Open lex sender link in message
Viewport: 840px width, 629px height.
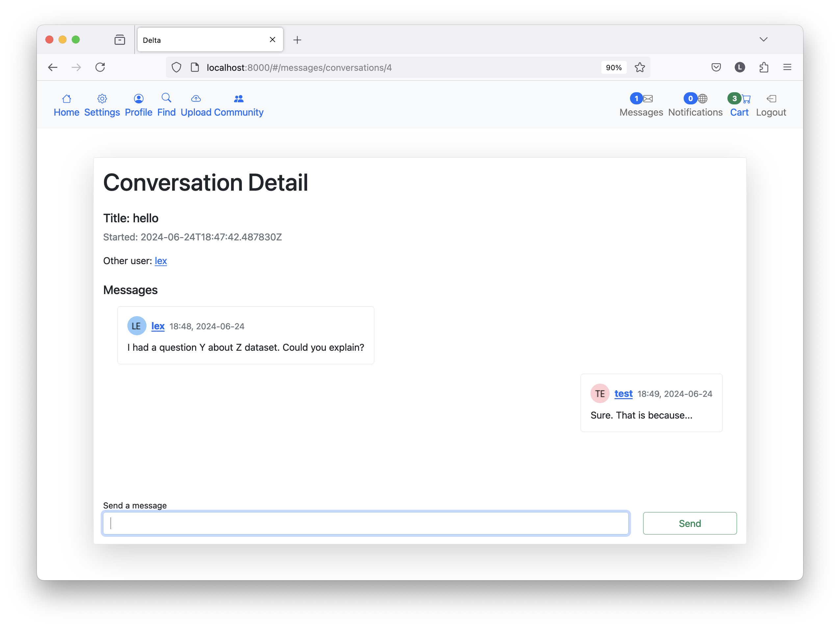tap(158, 326)
